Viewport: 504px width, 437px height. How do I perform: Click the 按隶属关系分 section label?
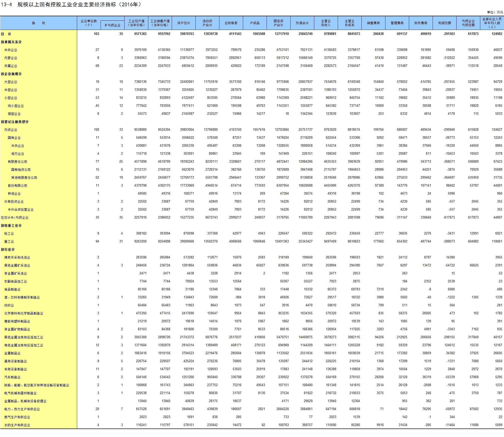point(11,42)
